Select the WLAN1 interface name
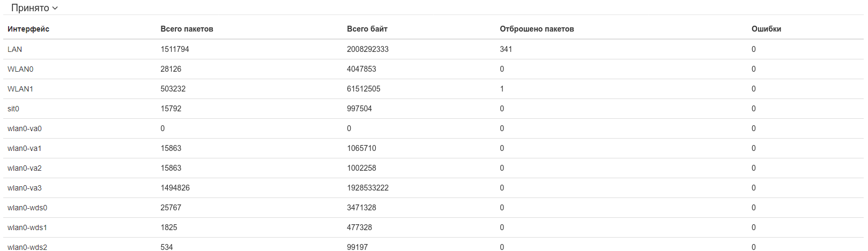This screenshot has height=251, width=868. tap(20, 89)
